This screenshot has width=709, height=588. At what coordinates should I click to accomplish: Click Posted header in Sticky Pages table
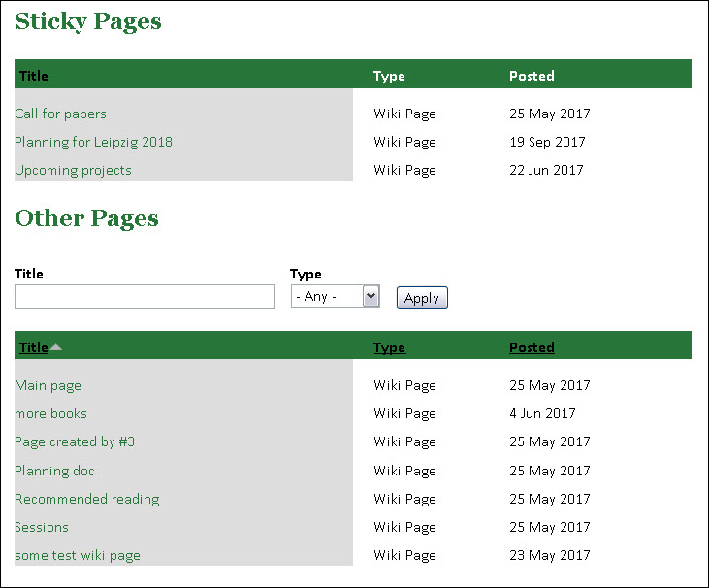click(x=532, y=76)
